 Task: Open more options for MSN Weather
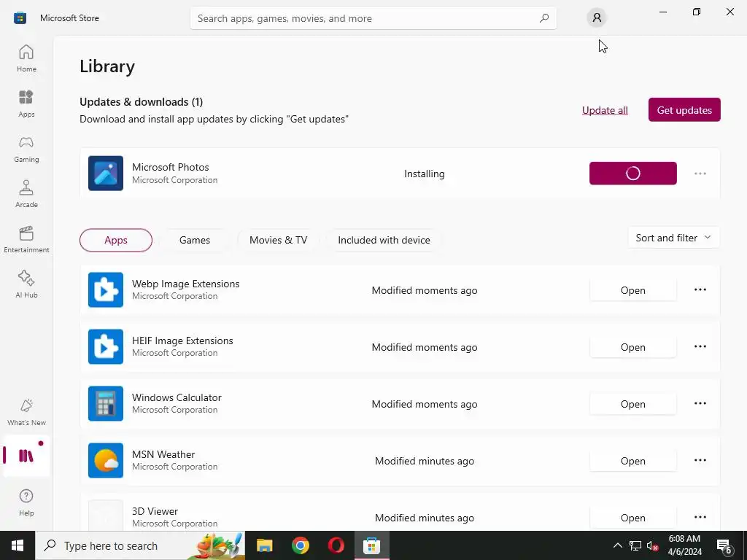(x=700, y=460)
